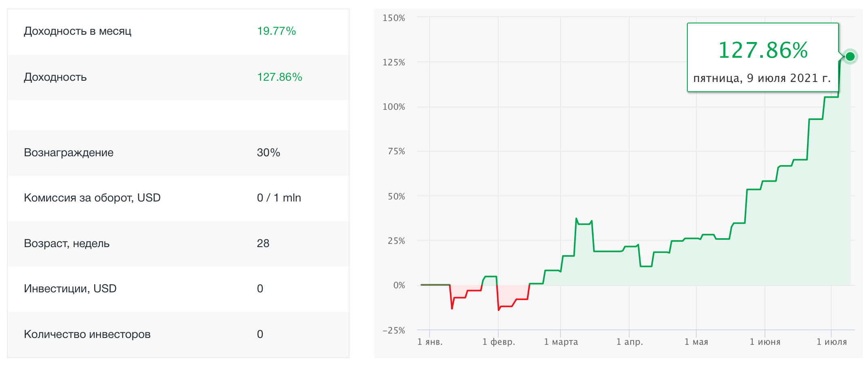Screen dimensions: 868x365
Task: Click the '1 марта' x-axis label
Action: (x=561, y=342)
